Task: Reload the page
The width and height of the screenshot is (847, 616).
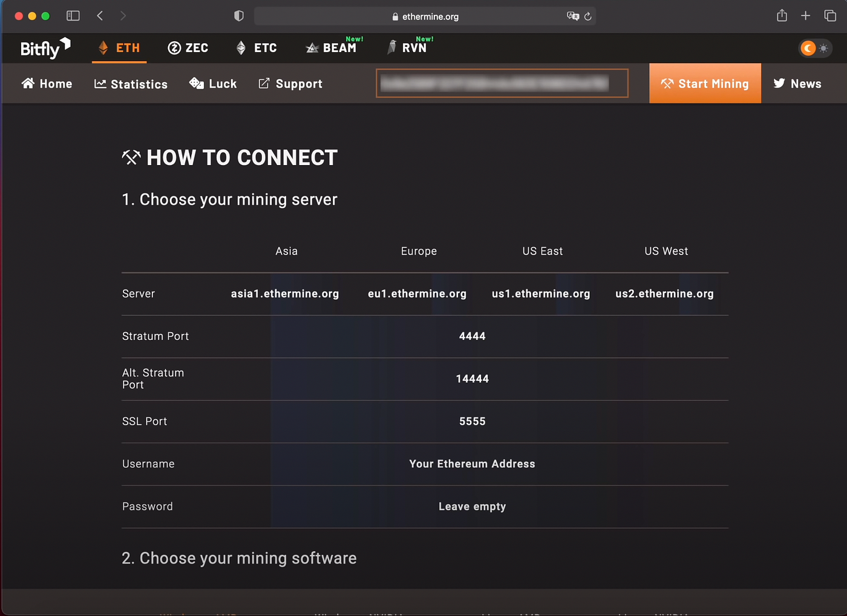Action: (587, 16)
